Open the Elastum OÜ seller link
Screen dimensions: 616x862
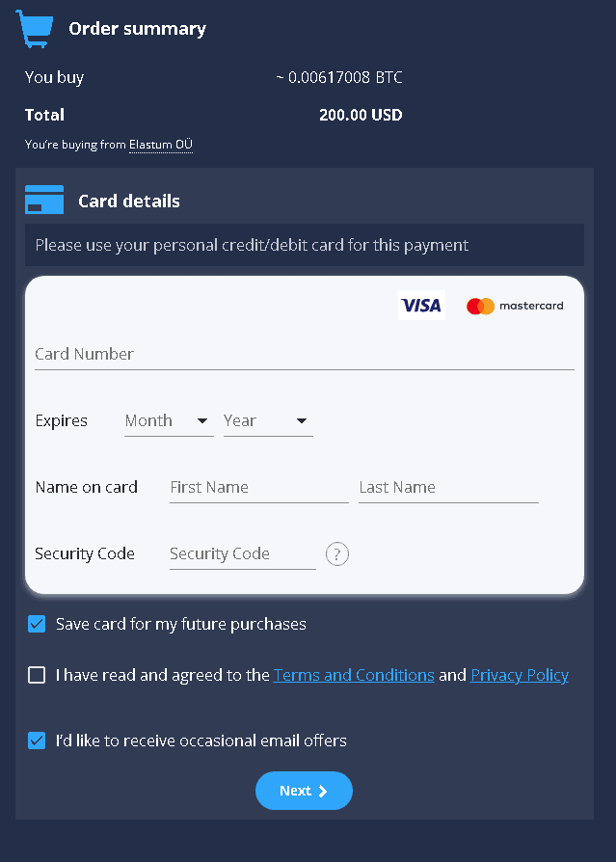point(161,145)
